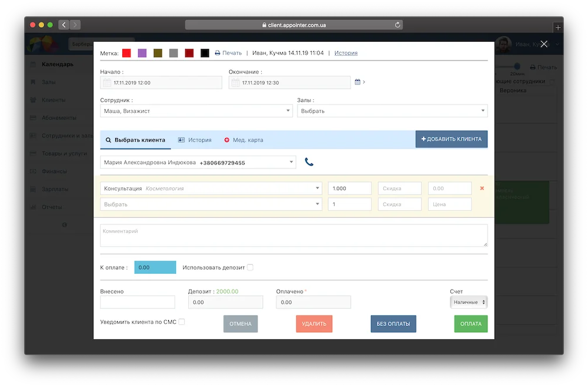The image size is (588, 387).
Task: Switch to the Мед. карта tab
Action: (x=244, y=140)
